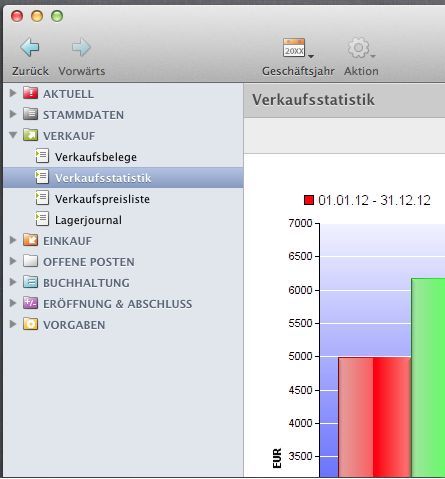Click the green bar in the chart
445x479 pixels.
428,377
